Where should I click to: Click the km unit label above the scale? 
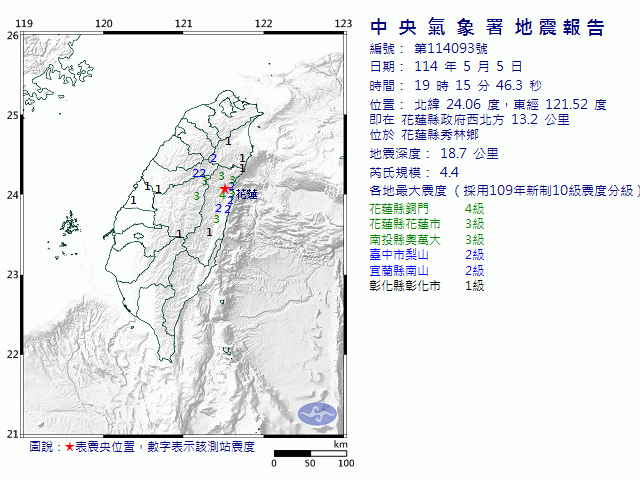click(341, 444)
